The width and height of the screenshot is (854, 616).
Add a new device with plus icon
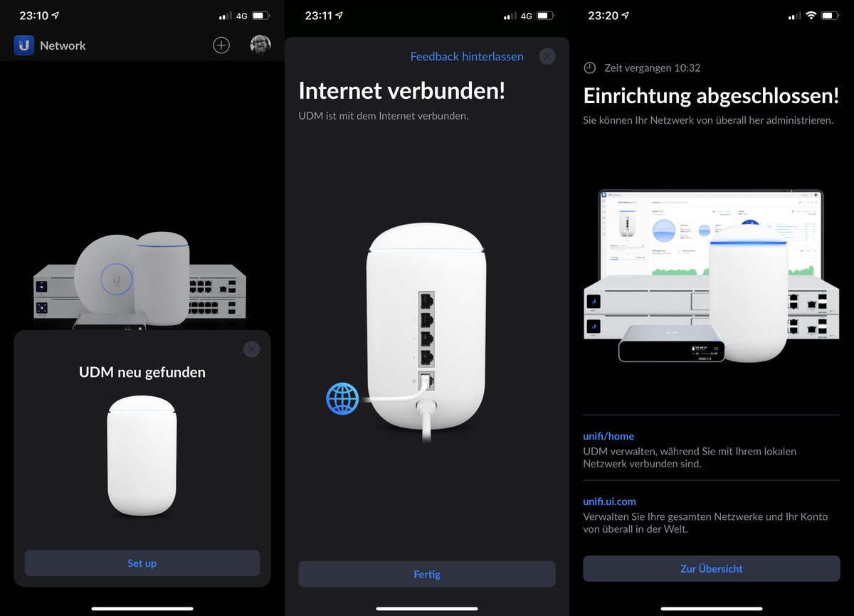pyautogui.click(x=221, y=45)
